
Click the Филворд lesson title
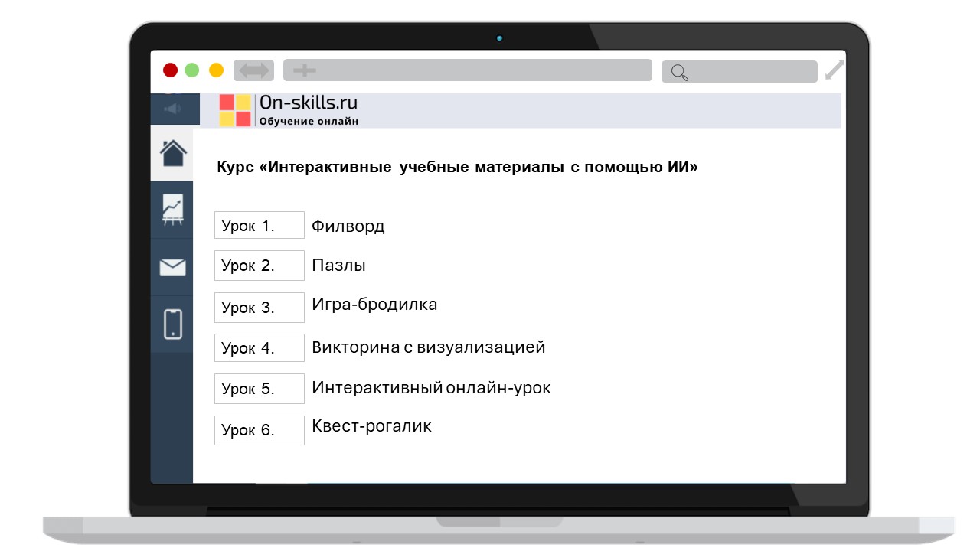(x=348, y=227)
